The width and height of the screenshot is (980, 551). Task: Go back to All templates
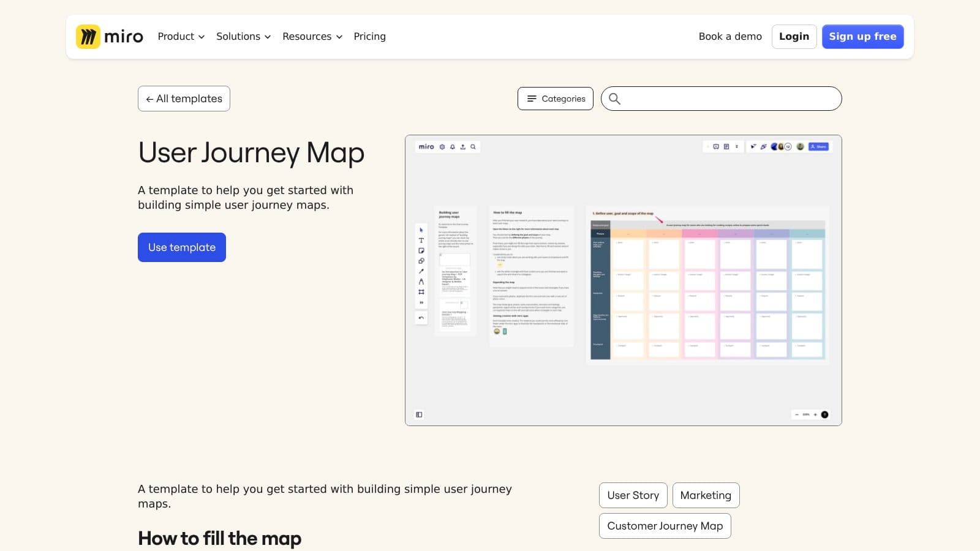tap(184, 99)
